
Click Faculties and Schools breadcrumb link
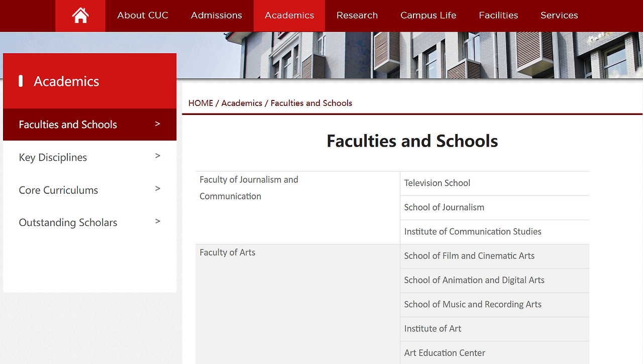[x=311, y=103]
